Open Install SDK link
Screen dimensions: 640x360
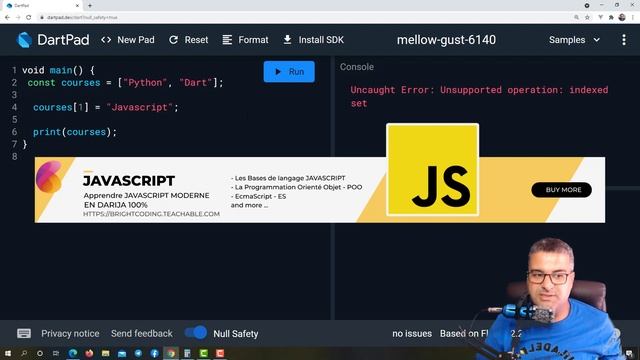[x=313, y=40]
